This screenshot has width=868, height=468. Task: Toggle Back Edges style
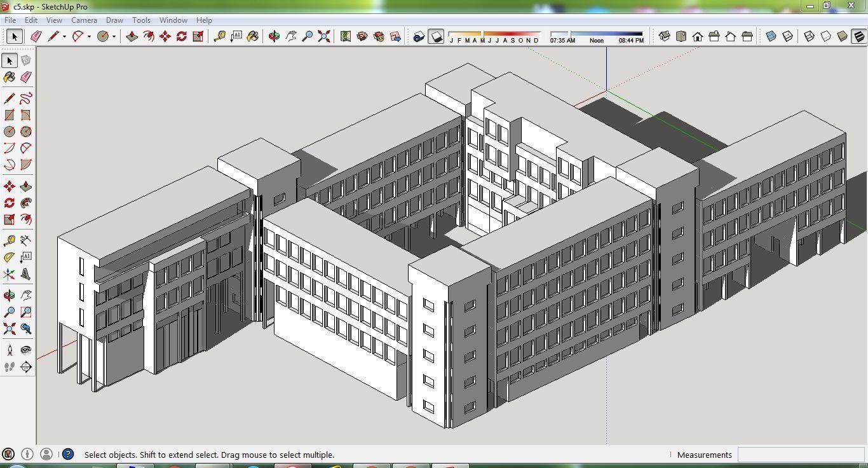(x=788, y=36)
